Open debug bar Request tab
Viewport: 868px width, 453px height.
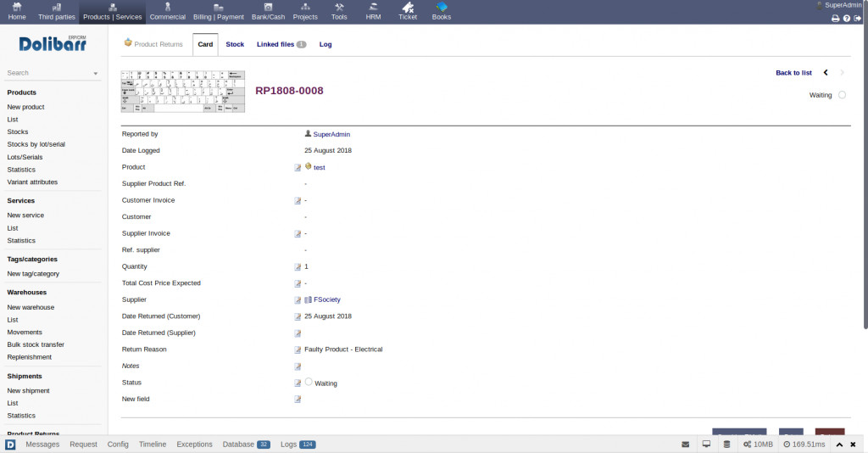click(83, 445)
